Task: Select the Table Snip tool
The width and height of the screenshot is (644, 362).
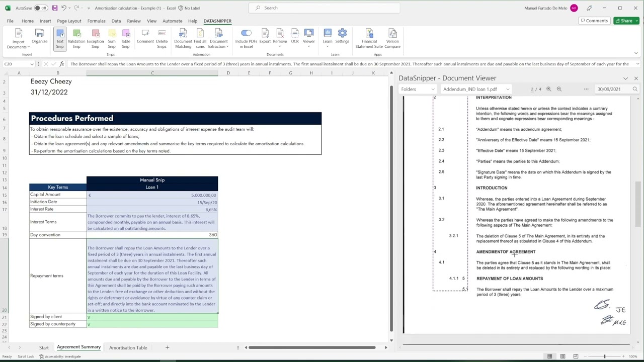Action: 126,39
